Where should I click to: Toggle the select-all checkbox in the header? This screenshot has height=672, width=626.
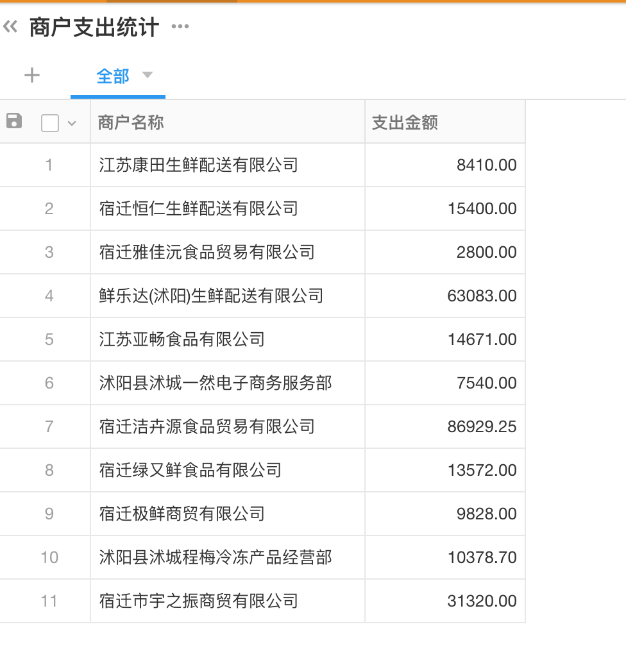coord(49,122)
